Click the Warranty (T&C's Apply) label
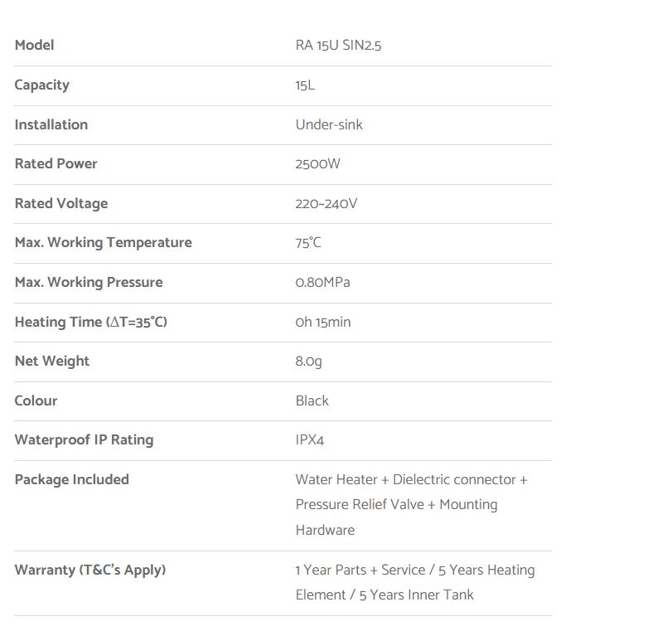672x631 pixels. click(89, 570)
